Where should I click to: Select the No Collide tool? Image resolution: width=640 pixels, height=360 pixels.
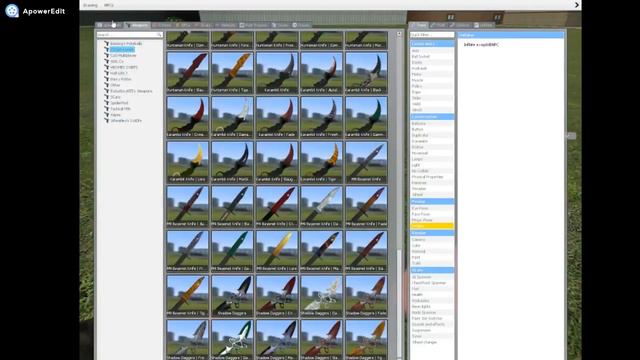coord(432,171)
